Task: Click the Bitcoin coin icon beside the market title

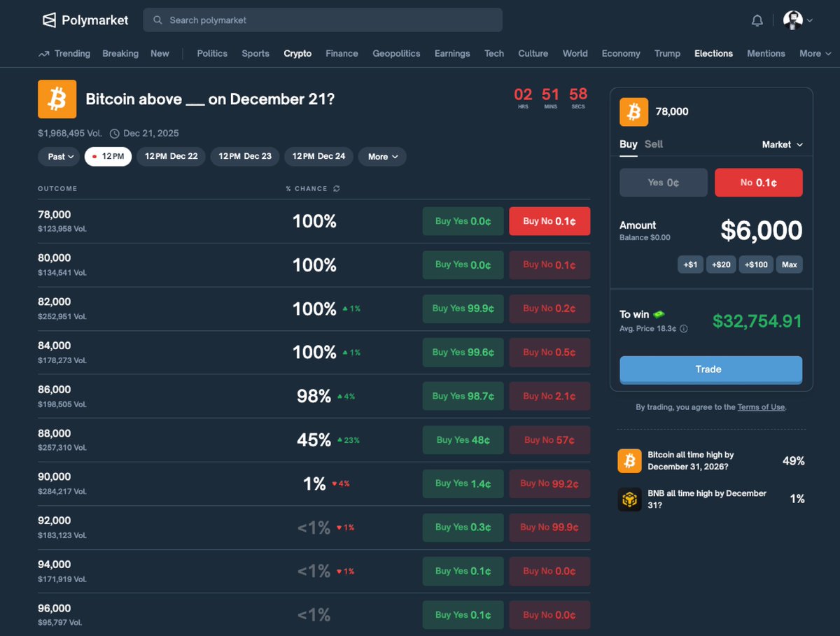Action: [x=57, y=99]
